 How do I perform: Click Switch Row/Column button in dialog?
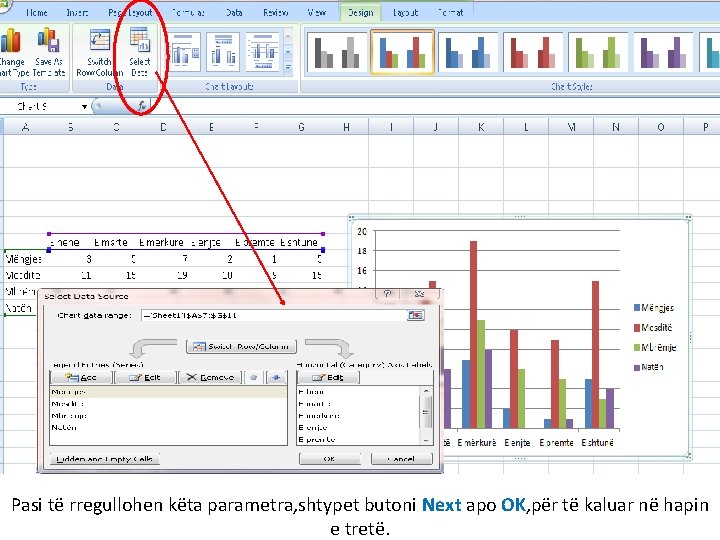[242, 346]
